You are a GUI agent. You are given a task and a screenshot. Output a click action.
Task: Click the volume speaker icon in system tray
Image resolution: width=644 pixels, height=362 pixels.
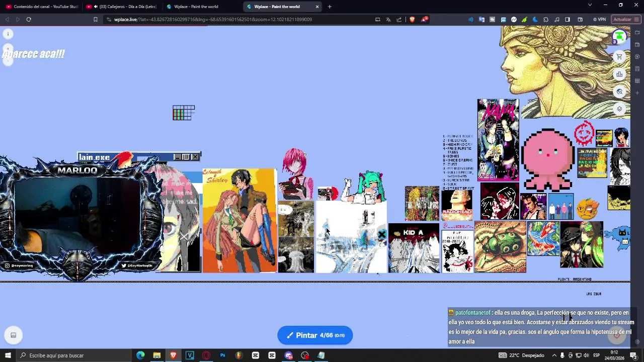pyautogui.click(x=586, y=355)
